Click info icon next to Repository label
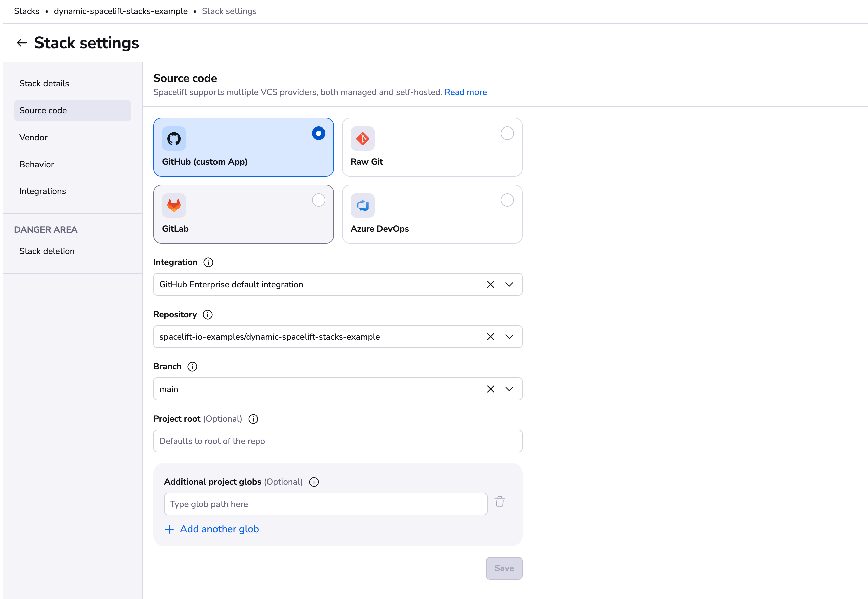The image size is (868, 599). coord(207,315)
